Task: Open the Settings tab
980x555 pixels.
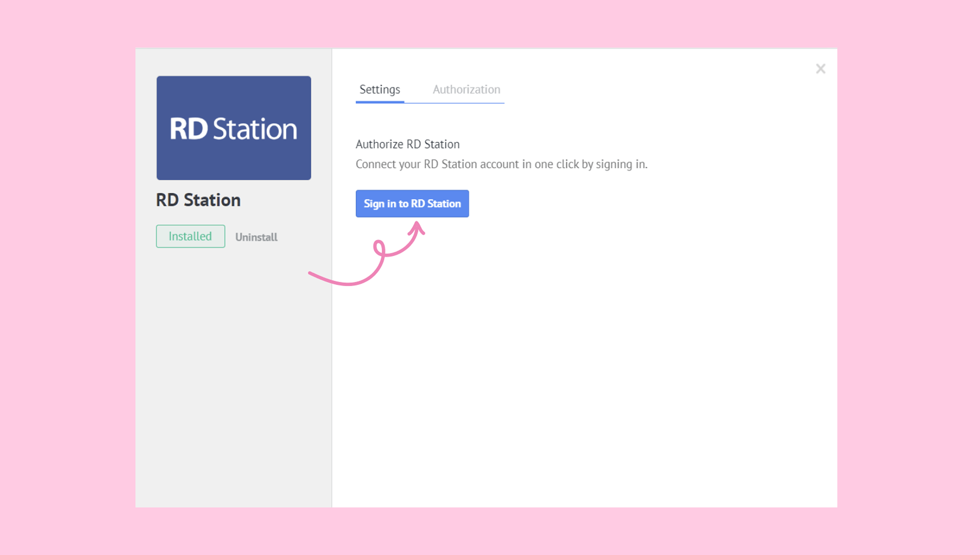Action: [379, 90]
